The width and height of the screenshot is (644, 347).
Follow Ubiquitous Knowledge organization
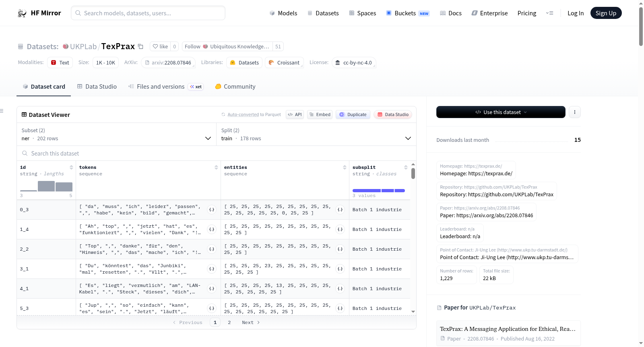[x=227, y=46]
